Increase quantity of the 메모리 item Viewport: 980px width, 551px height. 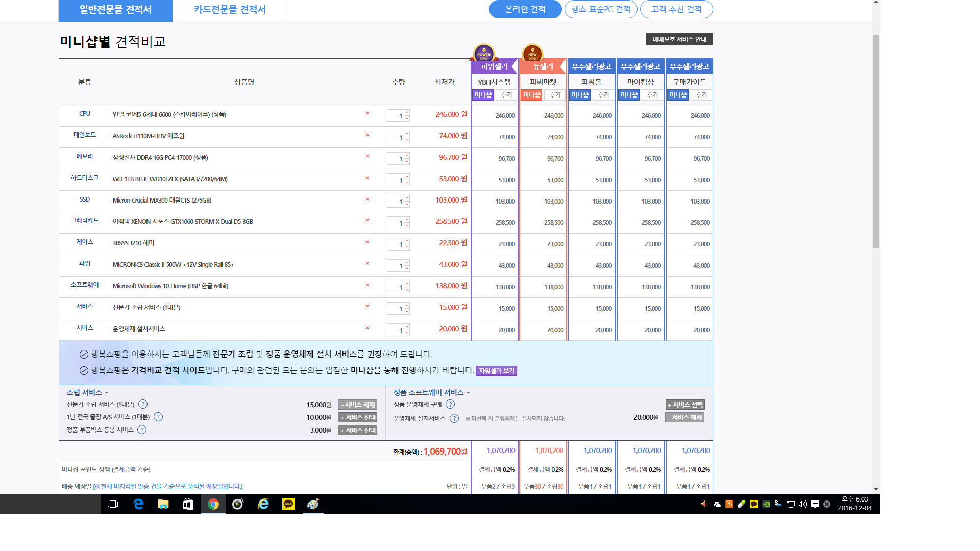coord(407,156)
